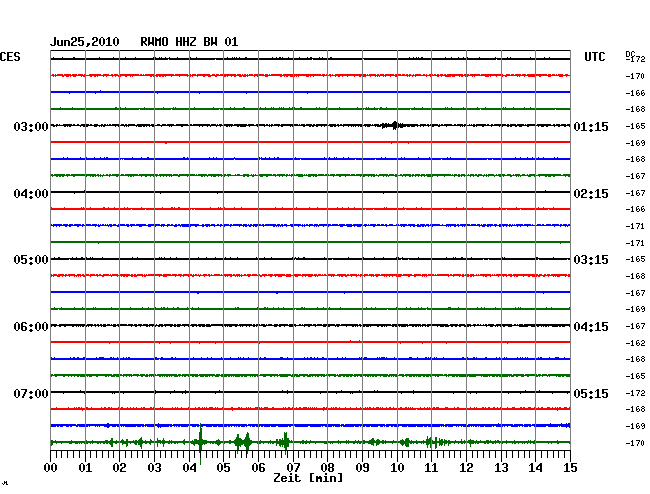Click DC value -172 beside 05:15
Viewport: 650px width, 494px height.
635,393
